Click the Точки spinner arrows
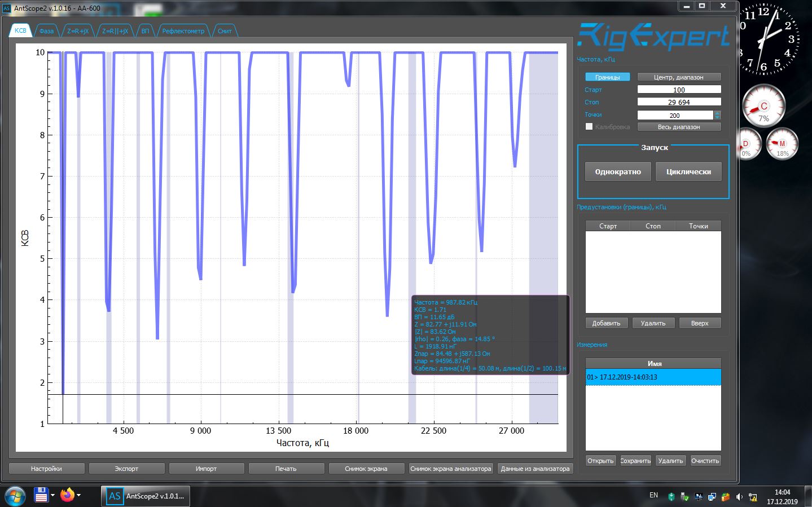This screenshot has height=507, width=812. point(717,115)
